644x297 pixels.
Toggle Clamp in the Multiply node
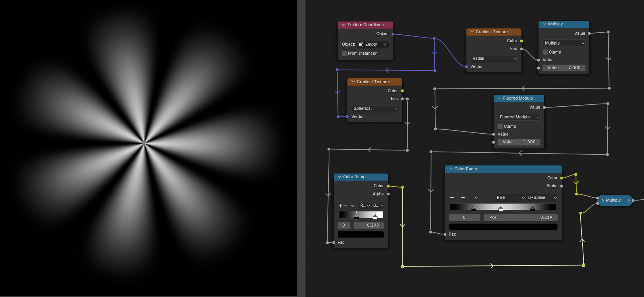point(545,52)
